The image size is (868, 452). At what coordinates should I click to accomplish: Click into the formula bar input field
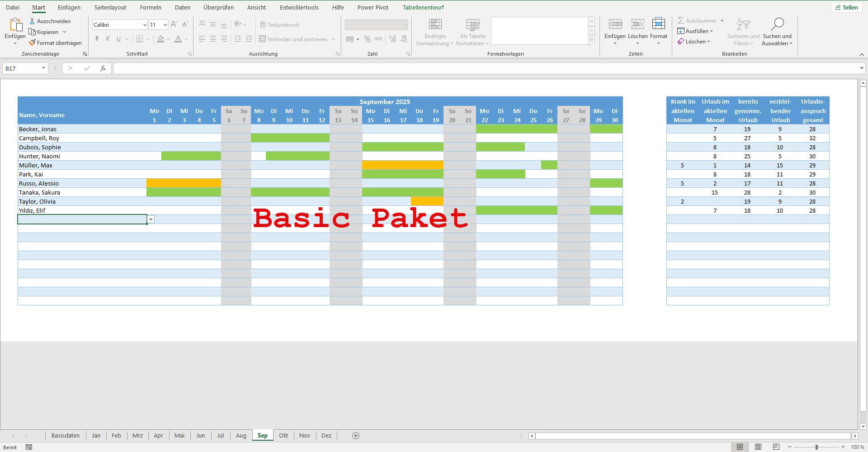pos(484,68)
